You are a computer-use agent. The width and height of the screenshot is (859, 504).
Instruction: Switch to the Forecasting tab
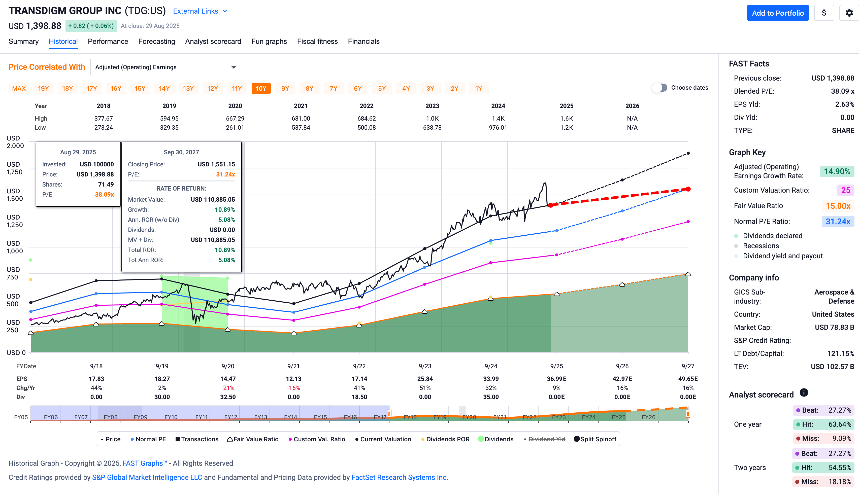(156, 42)
